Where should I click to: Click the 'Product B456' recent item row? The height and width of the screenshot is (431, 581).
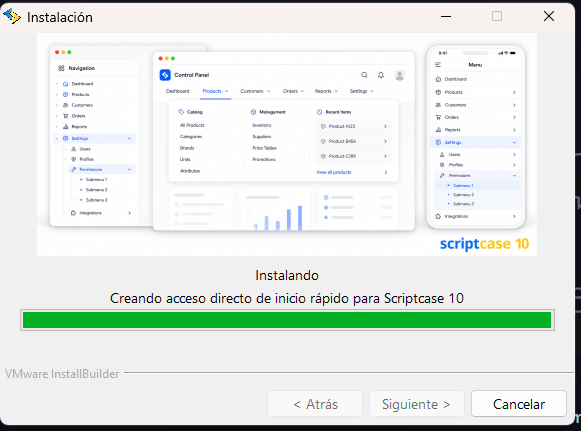click(x=353, y=141)
